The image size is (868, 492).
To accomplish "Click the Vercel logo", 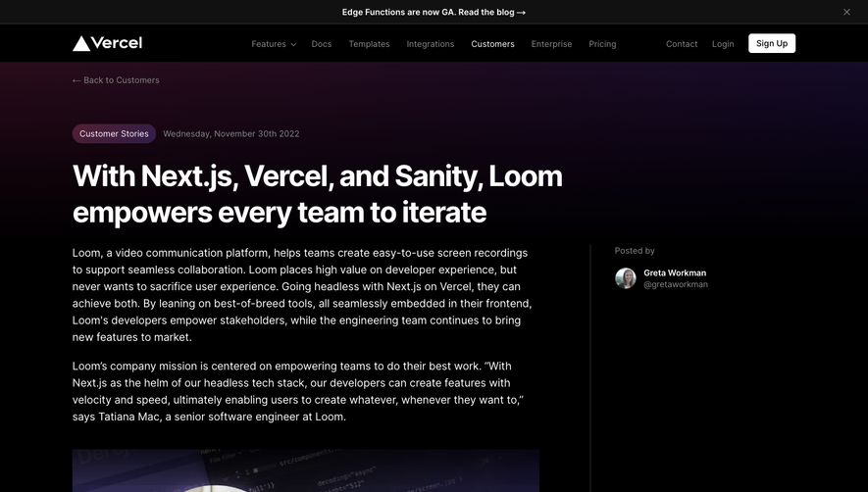I will pyautogui.click(x=107, y=43).
